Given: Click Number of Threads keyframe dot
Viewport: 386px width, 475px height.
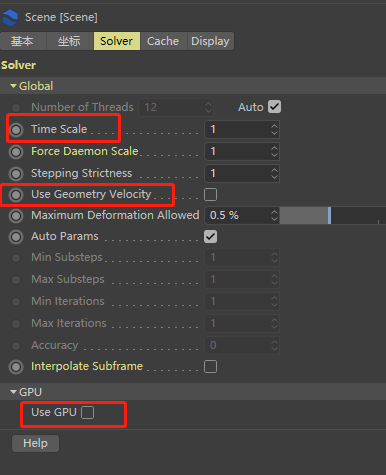Looking at the screenshot, I should pyautogui.click(x=16, y=107).
